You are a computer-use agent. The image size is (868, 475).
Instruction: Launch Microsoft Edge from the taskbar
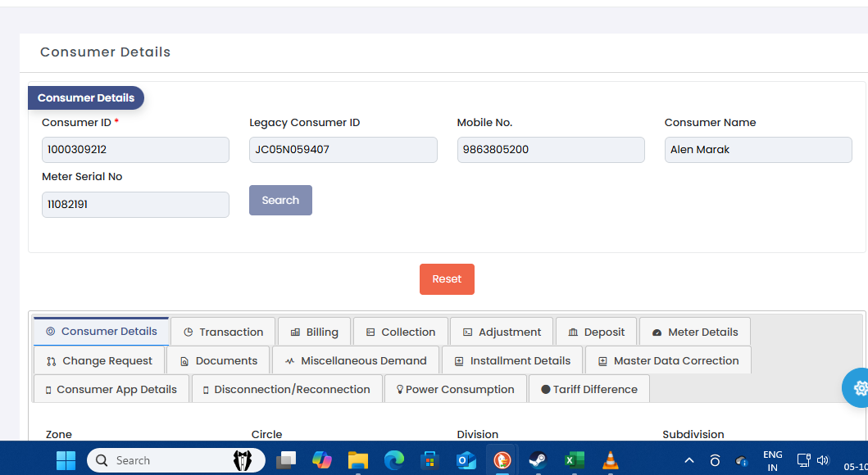(393, 460)
